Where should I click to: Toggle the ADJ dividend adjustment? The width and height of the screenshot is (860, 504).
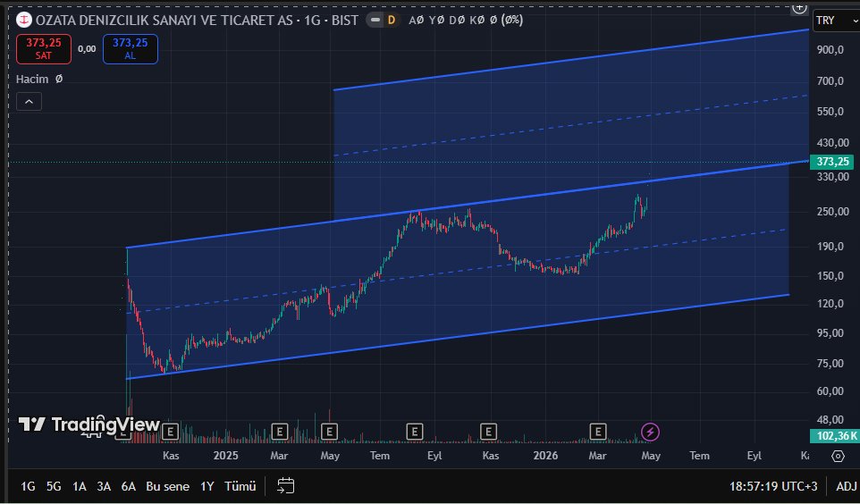pos(847,486)
